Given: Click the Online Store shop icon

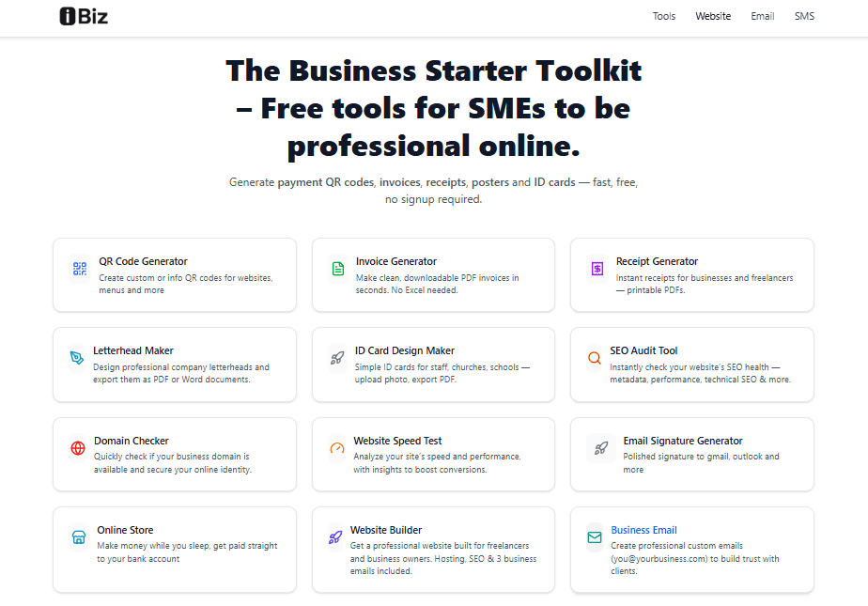Looking at the screenshot, I should 79,537.
